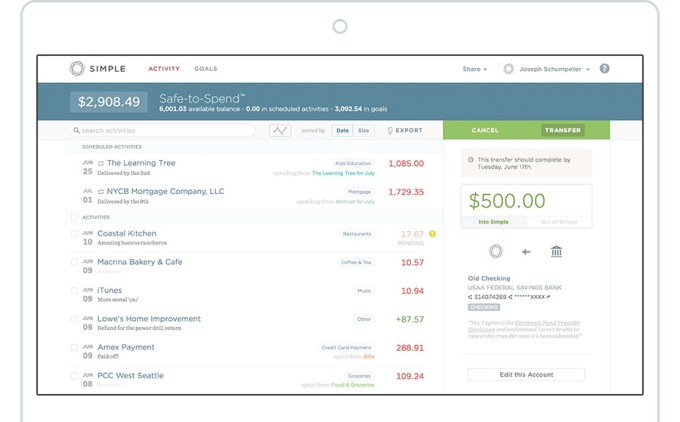
Task: Click the EXPORT button
Action: [x=405, y=130]
